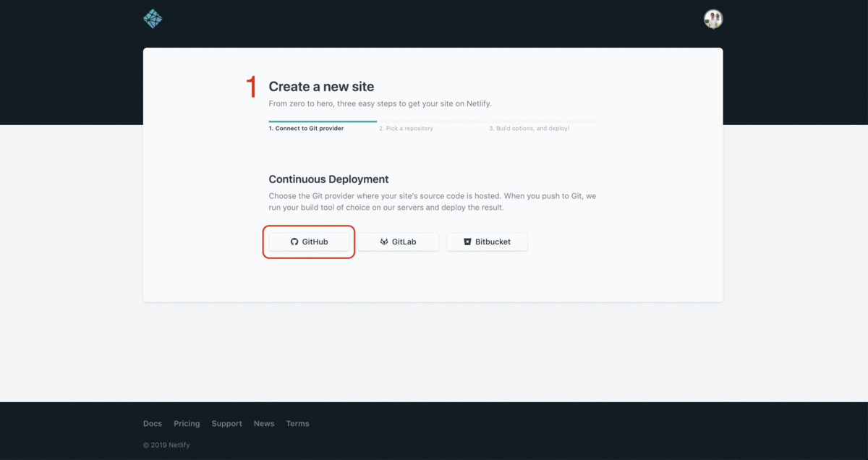Select step 3 Build options, and deploy
868x460 pixels.
529,129
